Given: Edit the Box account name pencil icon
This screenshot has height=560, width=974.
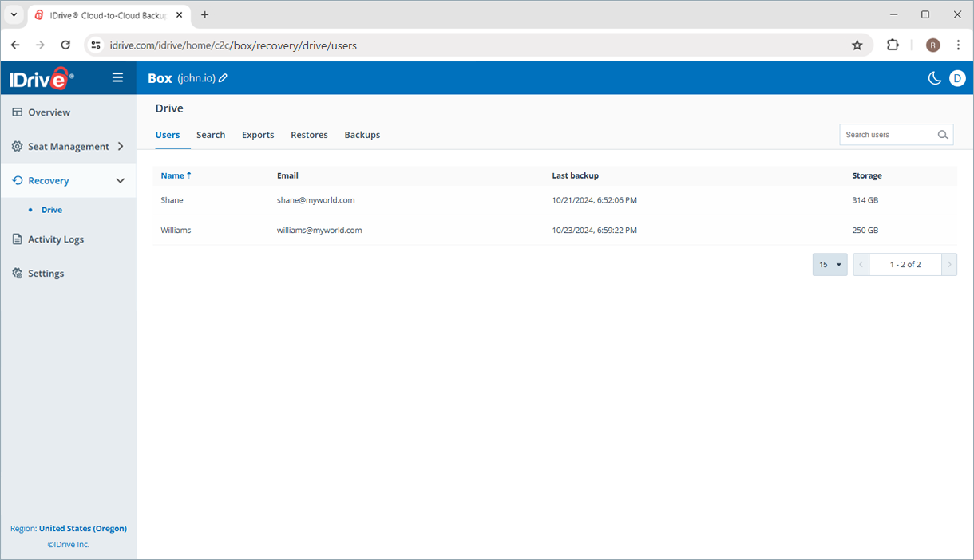Looking at the screenshot, I should [224, 78].
